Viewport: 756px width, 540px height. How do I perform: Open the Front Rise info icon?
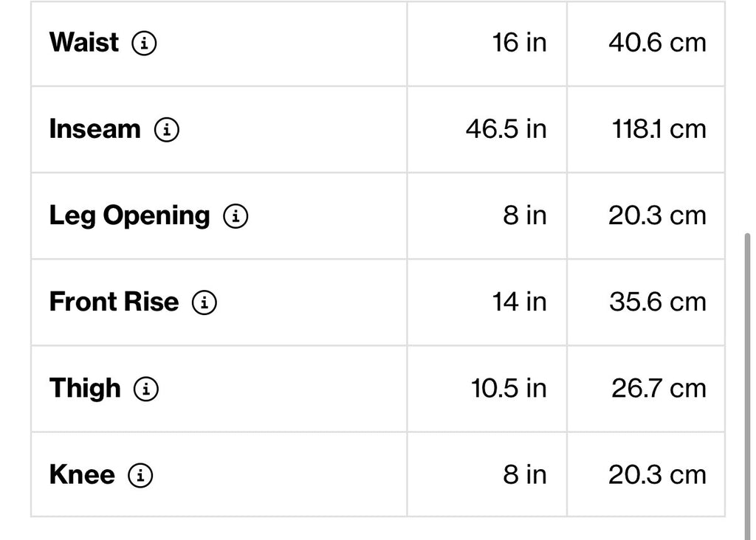pyautogui.click(x=205, y=302)
